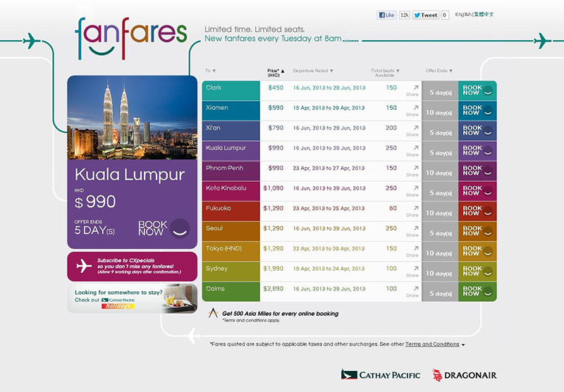This screenshot has height=392, width=564.
Task: Click the Share arrow icon for Xiamen
Action: pos(416,108)
